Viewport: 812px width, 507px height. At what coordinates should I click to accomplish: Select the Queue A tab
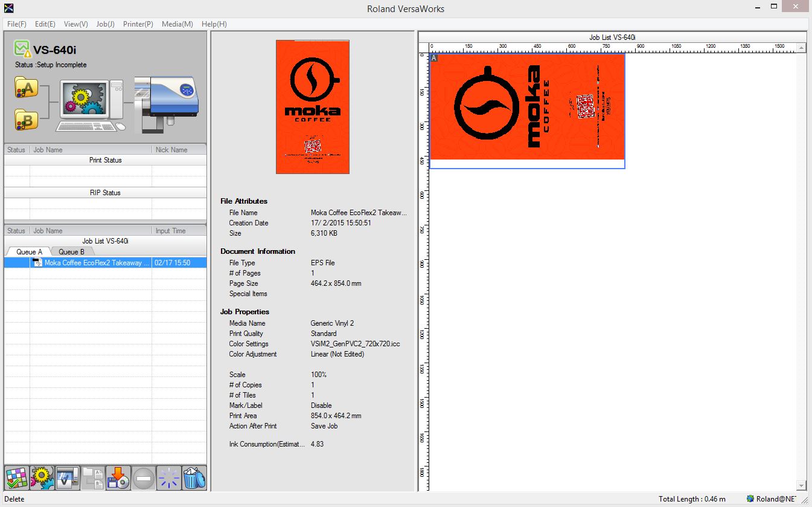(29, 251)
